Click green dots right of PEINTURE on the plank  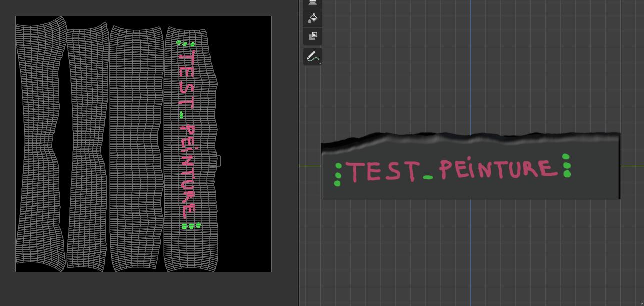(x=566, y=165)
